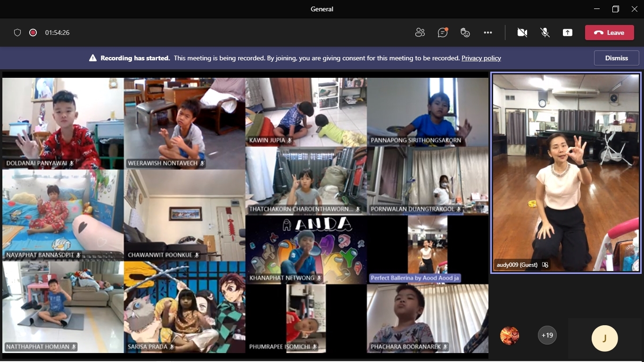
Task: Open the meeting chat
Action: 442,33
